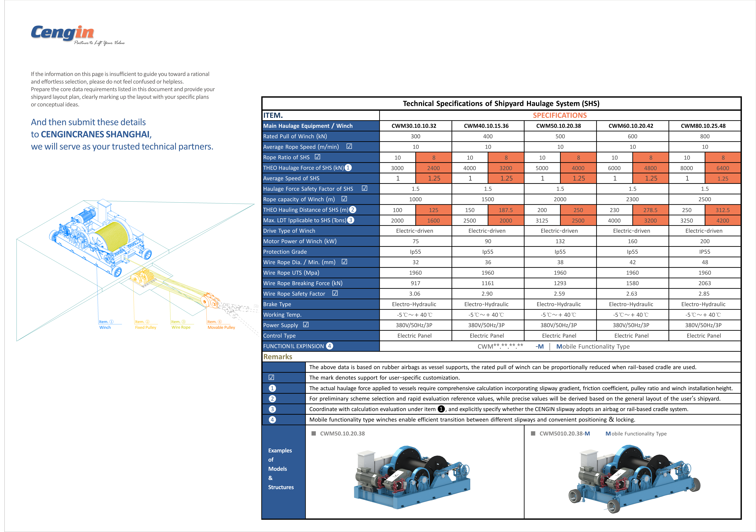This screenshot has width=756, height=532.
Task: Click model header 'CWM60.10.20.42'
Action: (631, 126)
